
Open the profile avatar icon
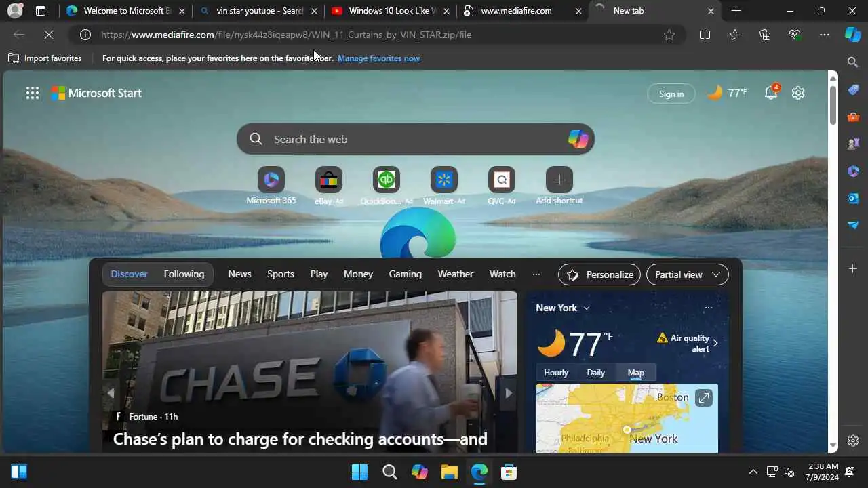point(15,11)
